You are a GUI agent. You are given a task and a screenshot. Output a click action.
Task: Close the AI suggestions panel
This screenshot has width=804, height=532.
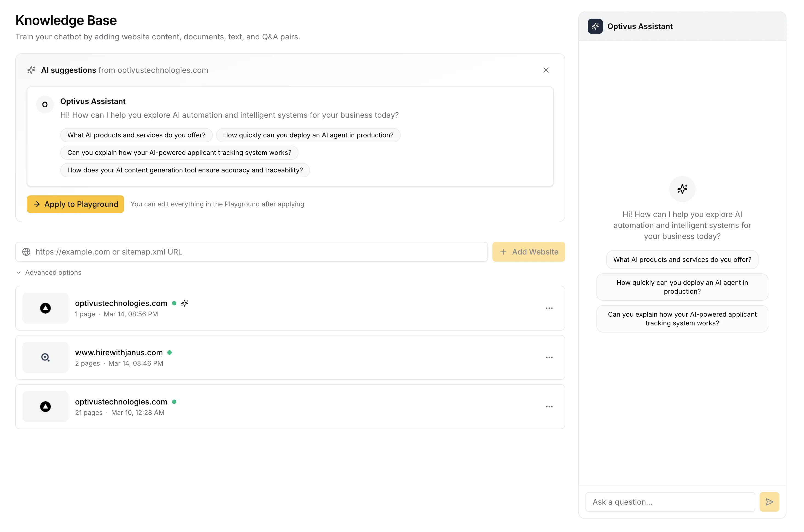coord(545,70)
